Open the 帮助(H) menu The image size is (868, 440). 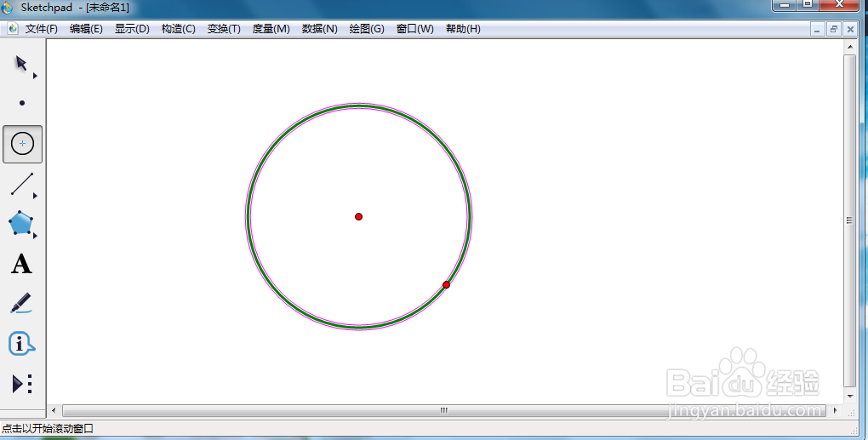[x=463, y=29]
